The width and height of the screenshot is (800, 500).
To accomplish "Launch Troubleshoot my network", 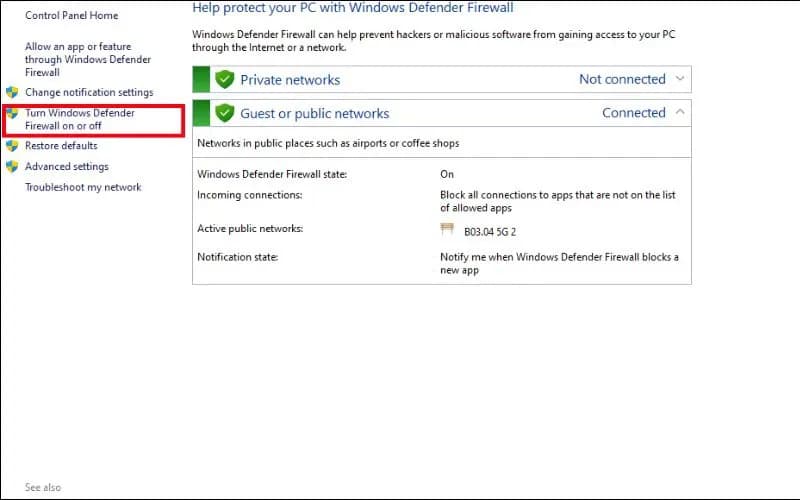I will point(83,188).
